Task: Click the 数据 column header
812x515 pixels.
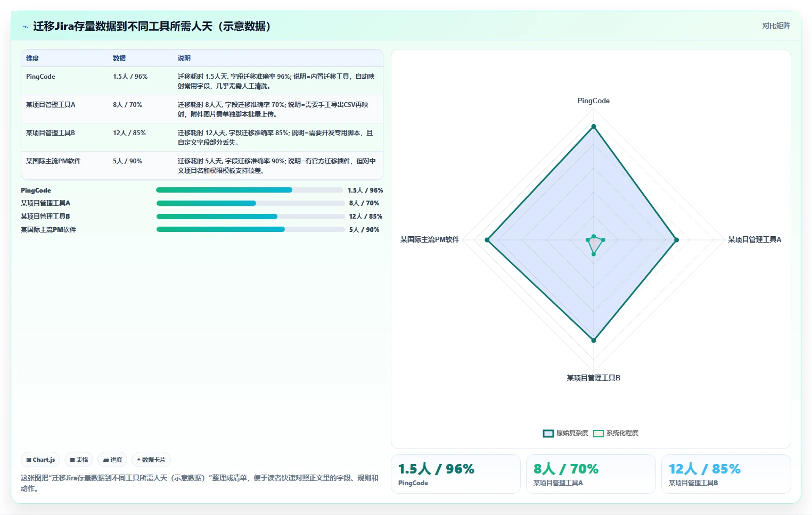Action: click(119, 59)
